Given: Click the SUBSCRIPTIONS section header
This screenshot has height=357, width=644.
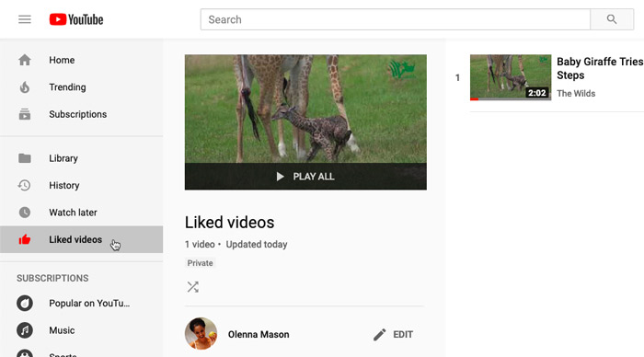Looking at the screenshot, I should [x=52, y=278].
